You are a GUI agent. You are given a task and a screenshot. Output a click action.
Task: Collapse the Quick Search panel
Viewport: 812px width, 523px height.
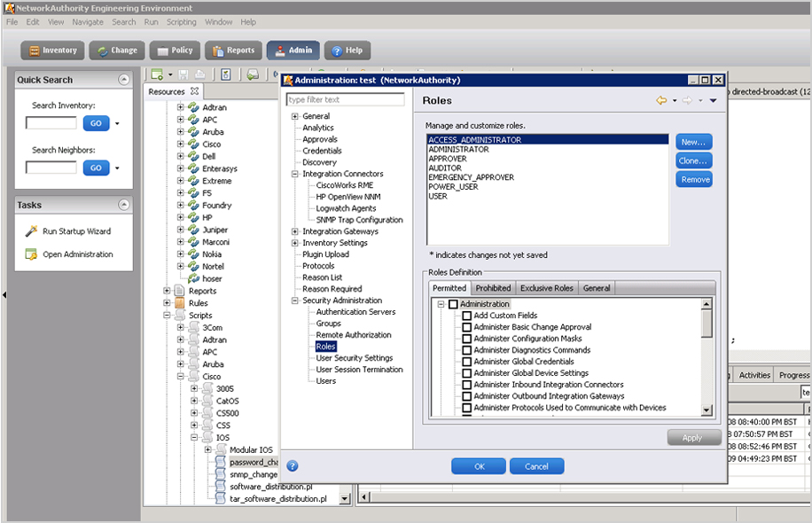(x=123, y=79)
